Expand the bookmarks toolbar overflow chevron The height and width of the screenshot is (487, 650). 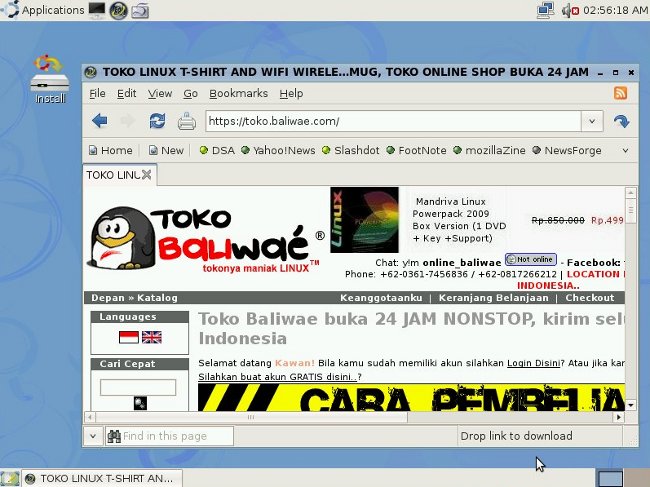(x=626, y=150)
